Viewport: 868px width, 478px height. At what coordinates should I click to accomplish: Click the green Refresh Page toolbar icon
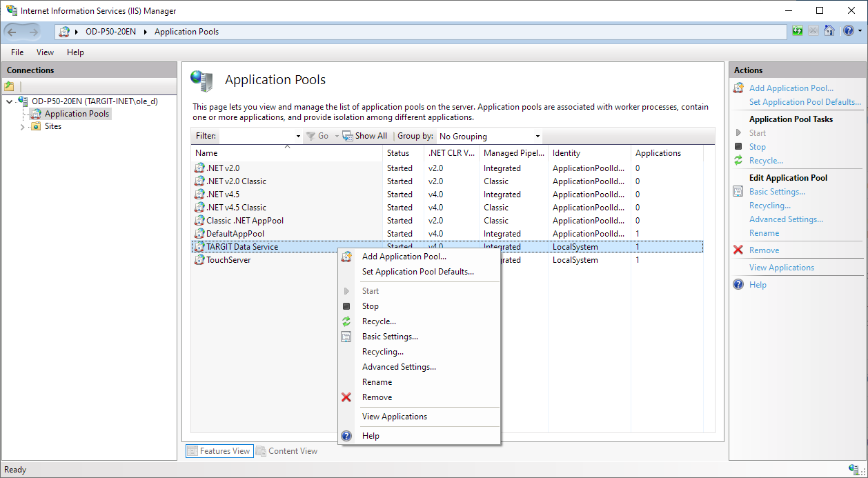point(798,31)
